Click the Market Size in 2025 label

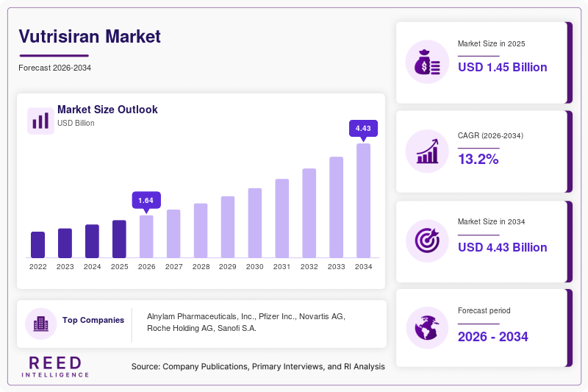[x=491, y=44]
